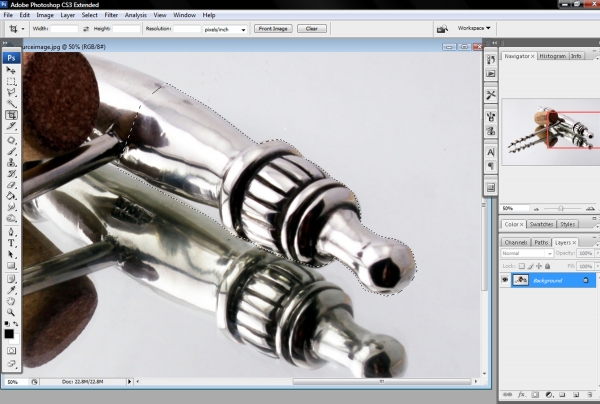Screen dimensions: 600x404
Task: Select the Hand tool
Action: click(x=11, y=301)
